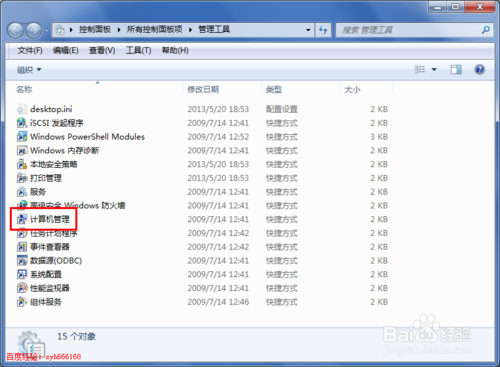The width and height of the screenshot is (500, 367).
Task: Sort by the 名称 column header
Action: pos(94,89)
